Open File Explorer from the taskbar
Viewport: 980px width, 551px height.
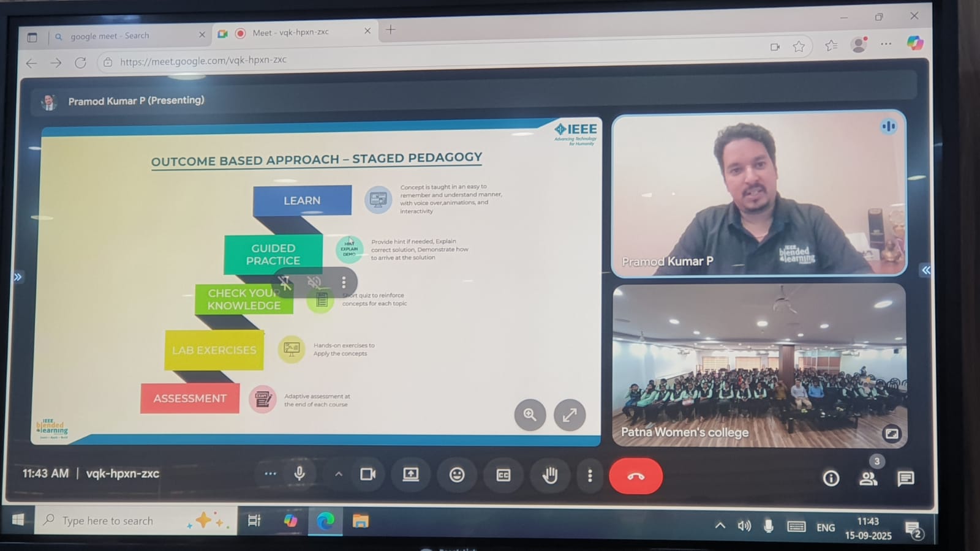click(360, 521)
